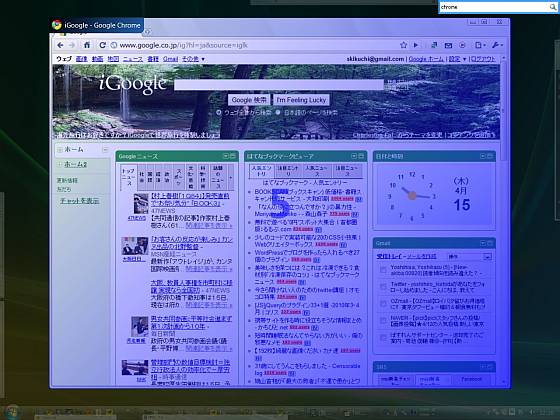
Task: Select search entire web radio button
Action: click(x=219, y=112)
